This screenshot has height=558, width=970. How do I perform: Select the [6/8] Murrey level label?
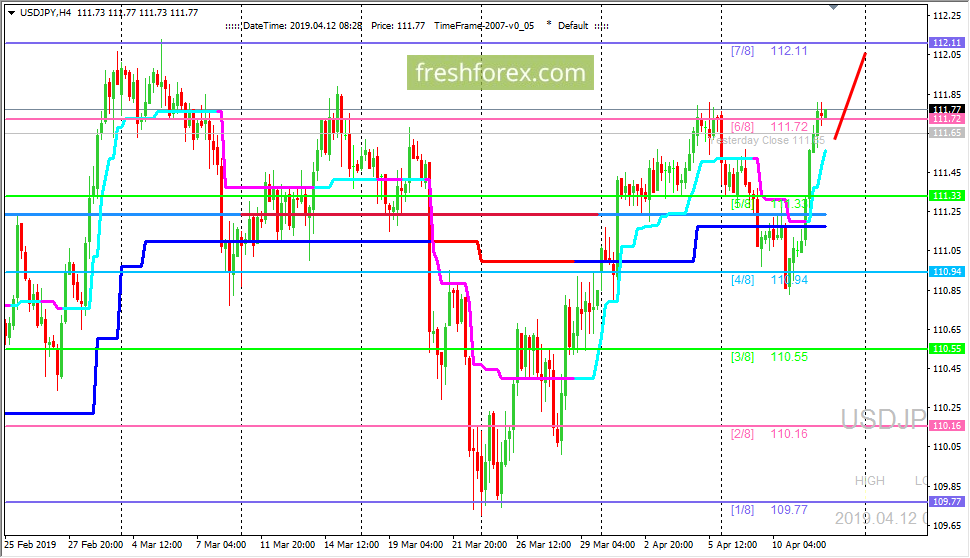(x=742, y=127)
